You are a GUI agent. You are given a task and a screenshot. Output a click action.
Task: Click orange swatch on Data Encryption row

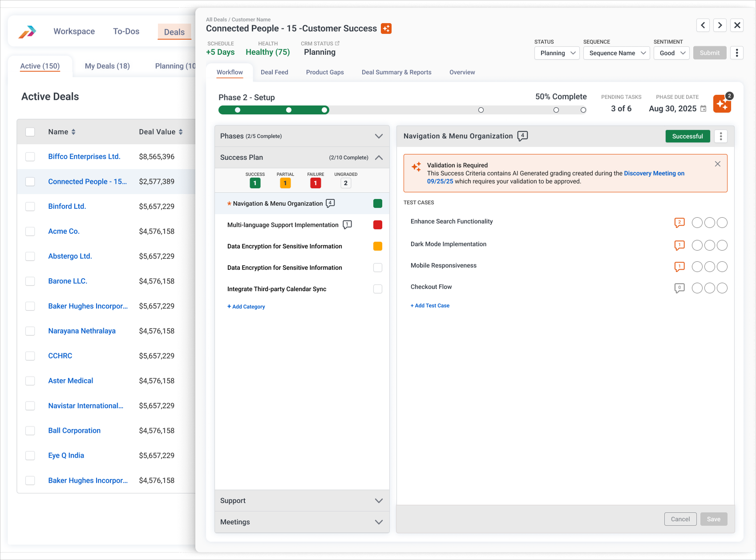coord(378,246)
